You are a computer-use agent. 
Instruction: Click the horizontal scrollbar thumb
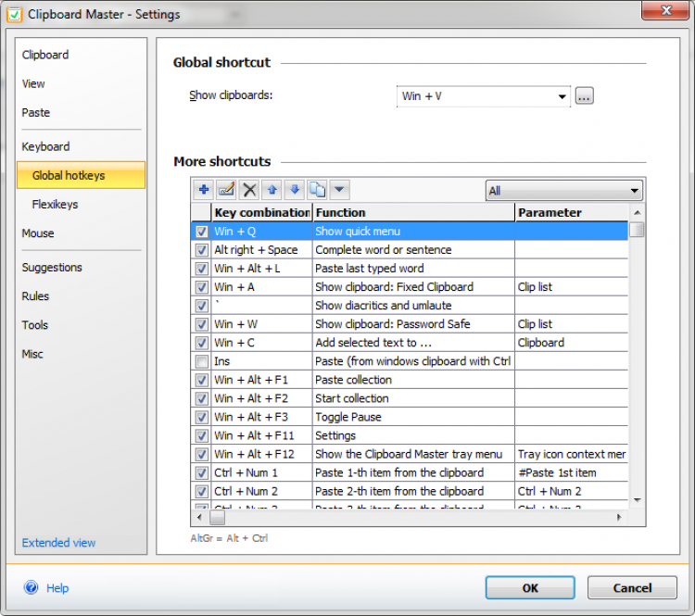(217, 517)
